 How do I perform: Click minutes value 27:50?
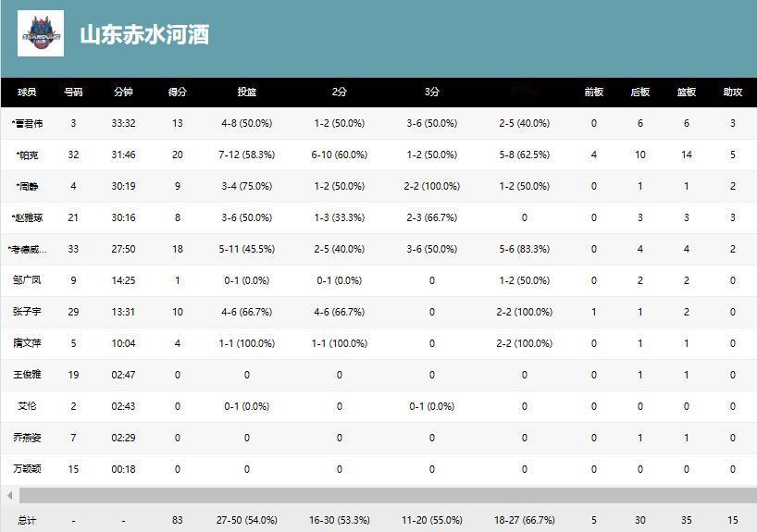tap(124, 249)
